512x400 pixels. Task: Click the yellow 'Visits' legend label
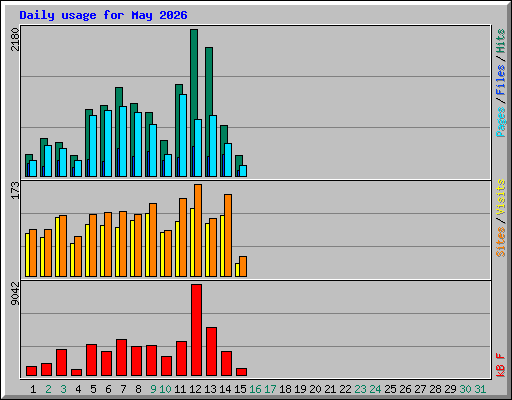pos(501,197)
